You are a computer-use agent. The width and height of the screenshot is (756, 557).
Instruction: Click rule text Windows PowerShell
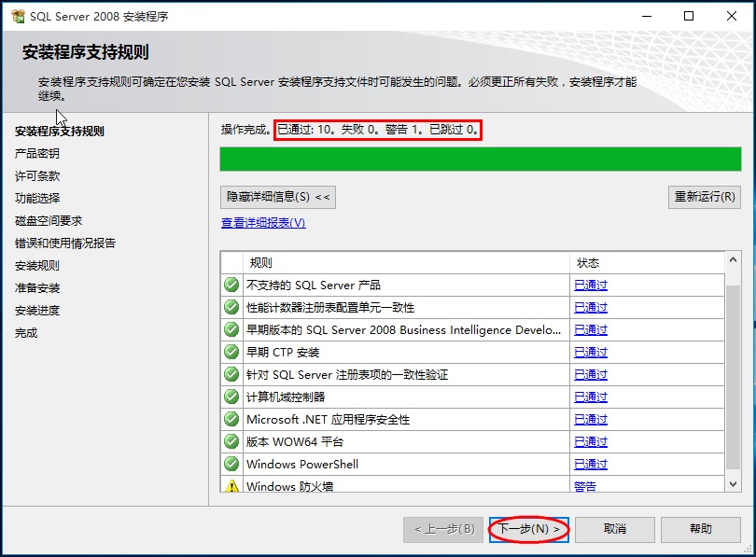pos(302,465)
